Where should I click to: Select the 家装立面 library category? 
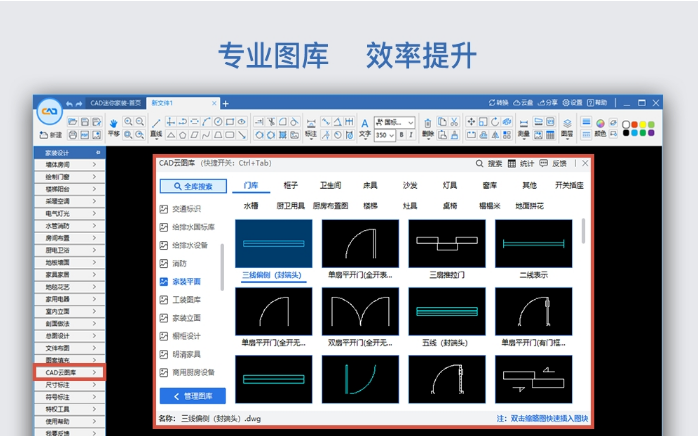181,318
